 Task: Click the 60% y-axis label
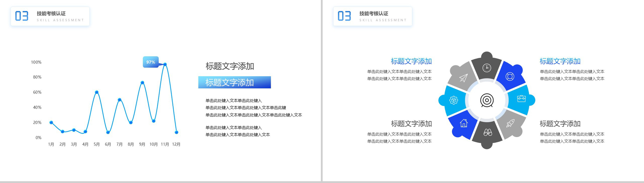[37, 92]
